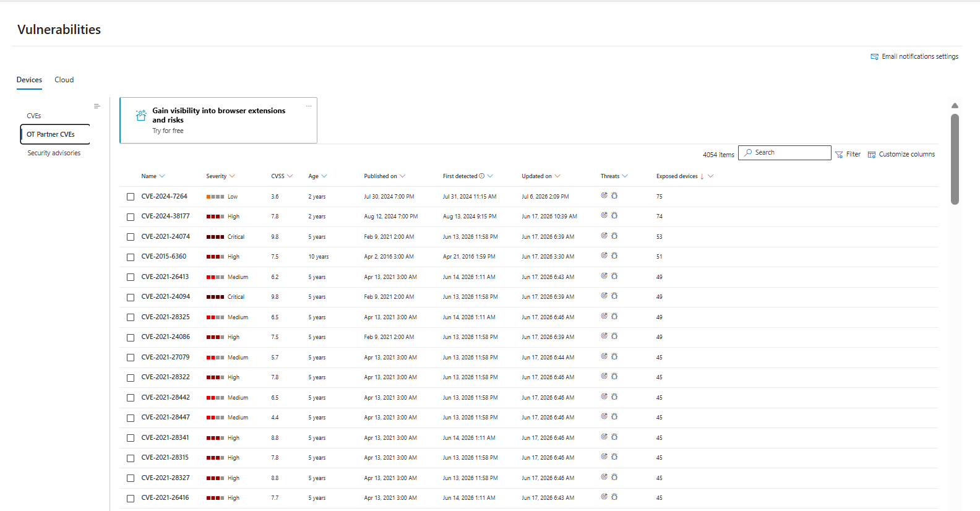Click the bug icon for CVE-2021-28341

614,437
